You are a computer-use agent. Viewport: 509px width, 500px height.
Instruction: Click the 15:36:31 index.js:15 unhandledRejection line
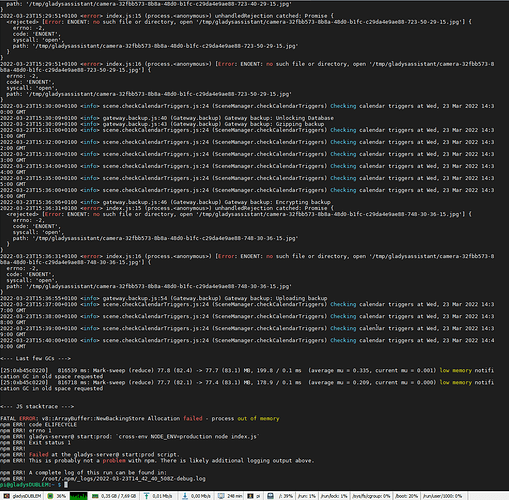pos(167,208)
